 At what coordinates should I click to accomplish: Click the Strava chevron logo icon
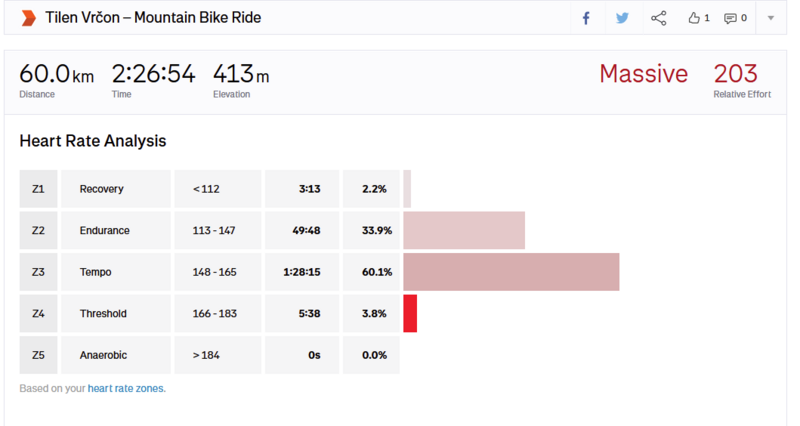[28, 18]
